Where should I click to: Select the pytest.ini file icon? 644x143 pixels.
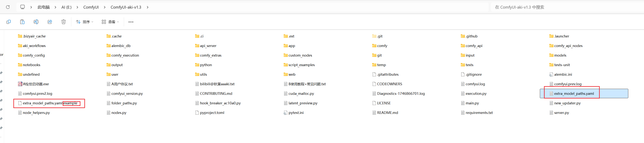pos(286,112)
